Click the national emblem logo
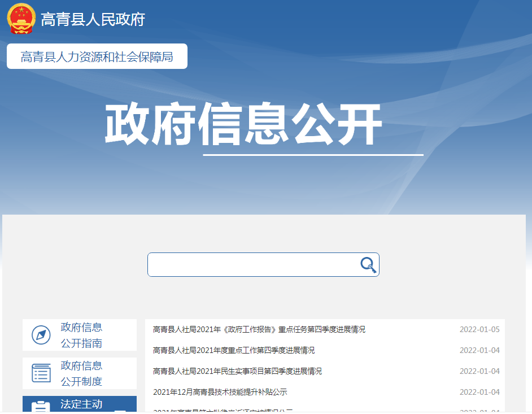 coord(21,19)
